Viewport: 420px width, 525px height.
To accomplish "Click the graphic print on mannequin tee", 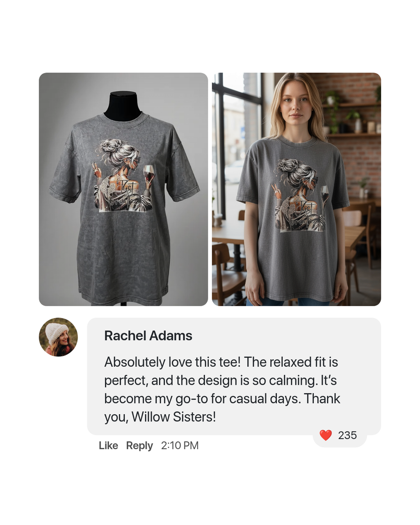I will pos(123,176).
